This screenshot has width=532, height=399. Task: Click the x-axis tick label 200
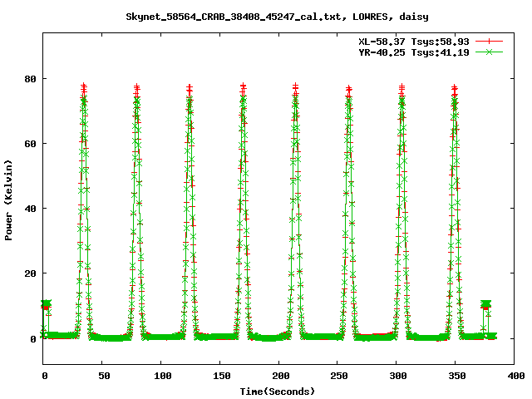281,376
